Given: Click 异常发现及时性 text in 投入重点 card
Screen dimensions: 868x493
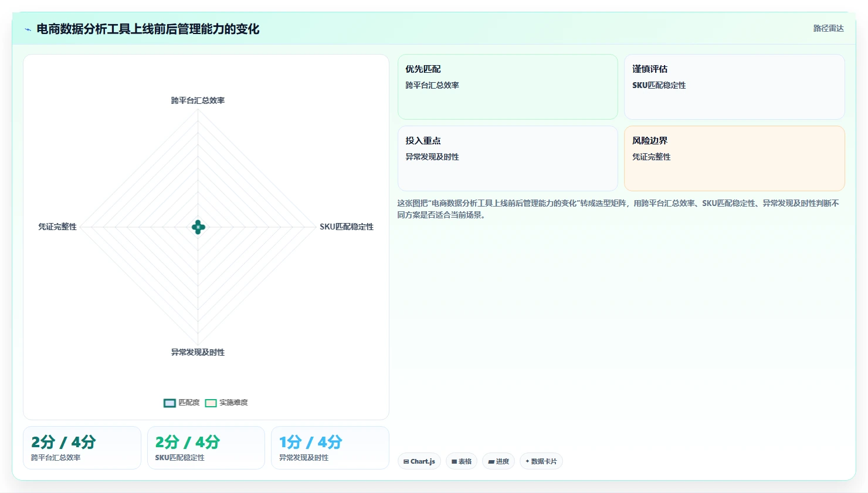Looking at the screenshot, I should click(432, 157).
